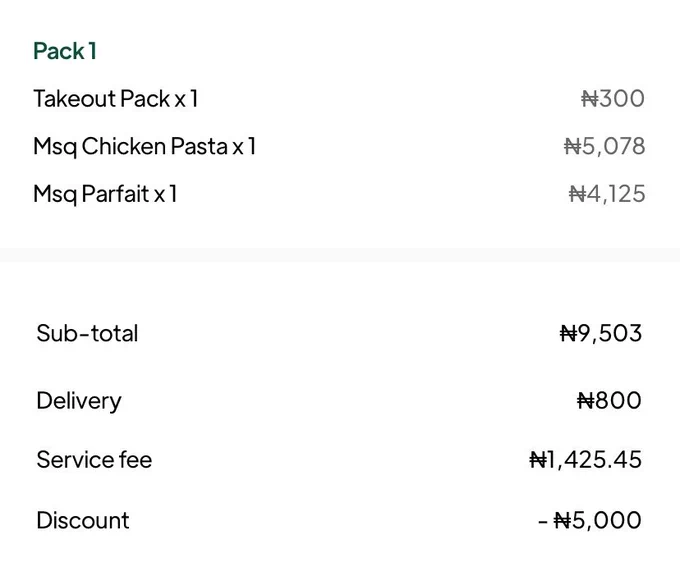The width and height of the screenshot is (680, 567).
Task: Select the ₦300 takeout pack price
Action: 612,98
